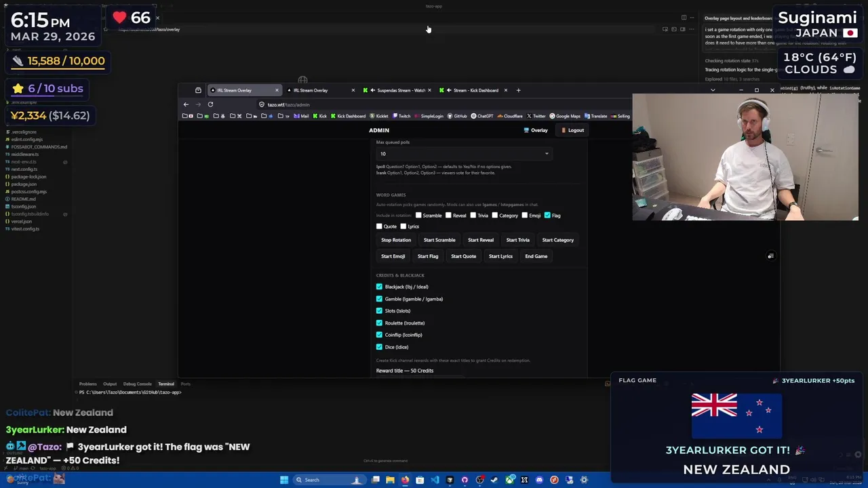The image size is (868, 488).
Task: Click Start Category button
Action: point(557,240)
